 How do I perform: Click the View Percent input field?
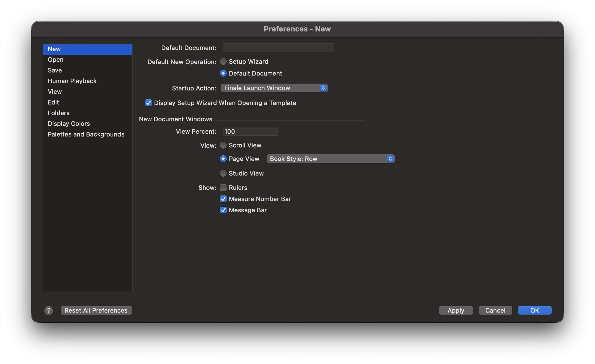250,131
